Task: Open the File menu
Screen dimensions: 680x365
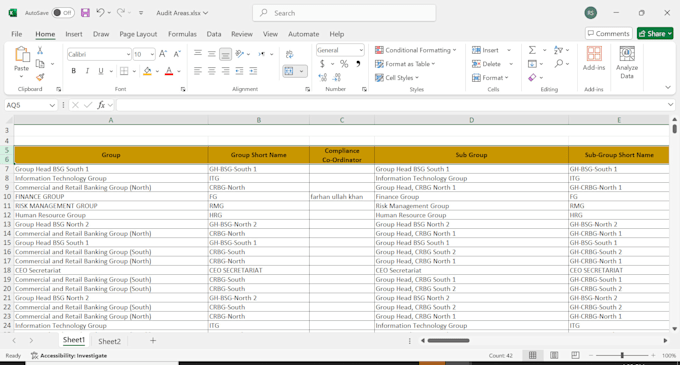Action: (16, 34)
